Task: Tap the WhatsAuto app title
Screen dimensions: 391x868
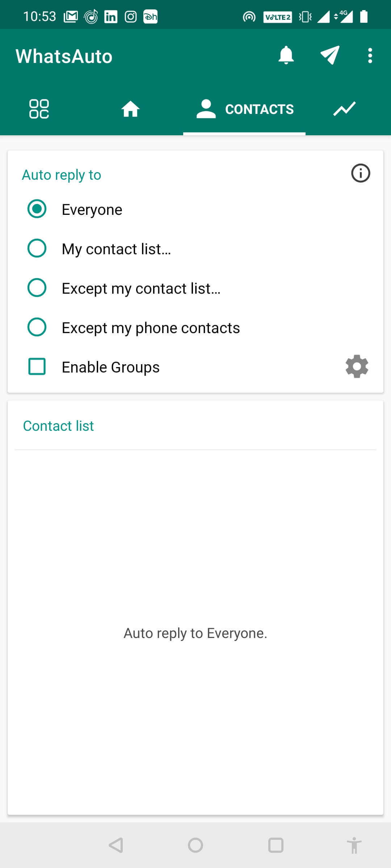Action: 64,56
